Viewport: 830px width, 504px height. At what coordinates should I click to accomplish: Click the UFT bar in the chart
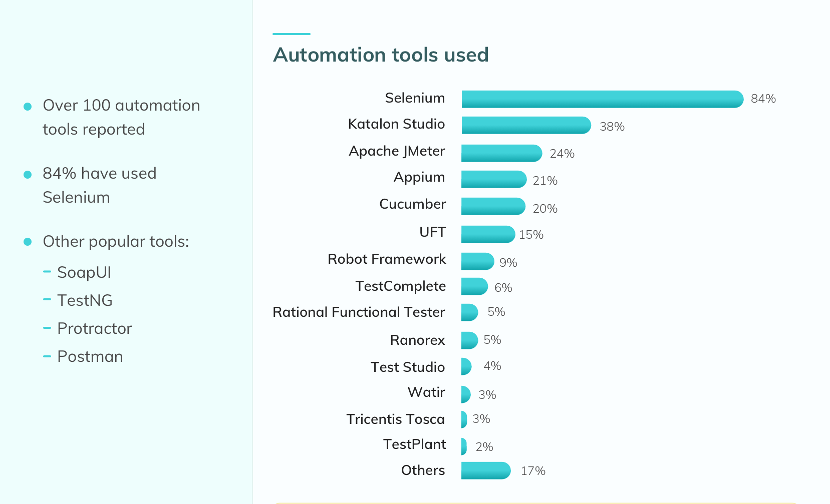pyautogui.click(x=488, y=234)
